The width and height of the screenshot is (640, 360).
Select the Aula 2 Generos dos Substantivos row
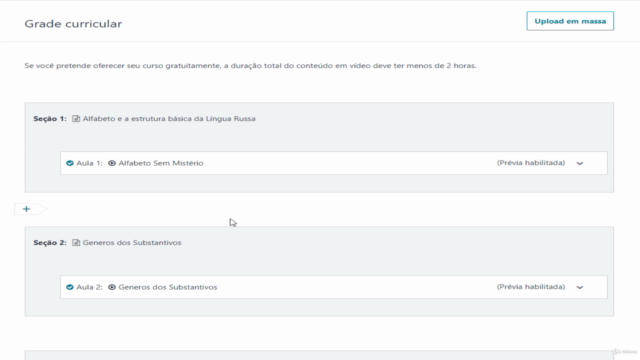point(333,287)
